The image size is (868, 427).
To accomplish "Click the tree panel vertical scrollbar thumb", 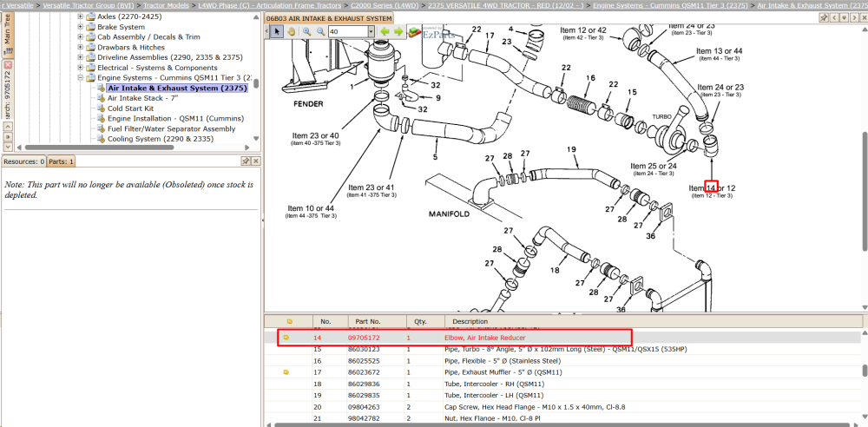I will click(256, 83).
